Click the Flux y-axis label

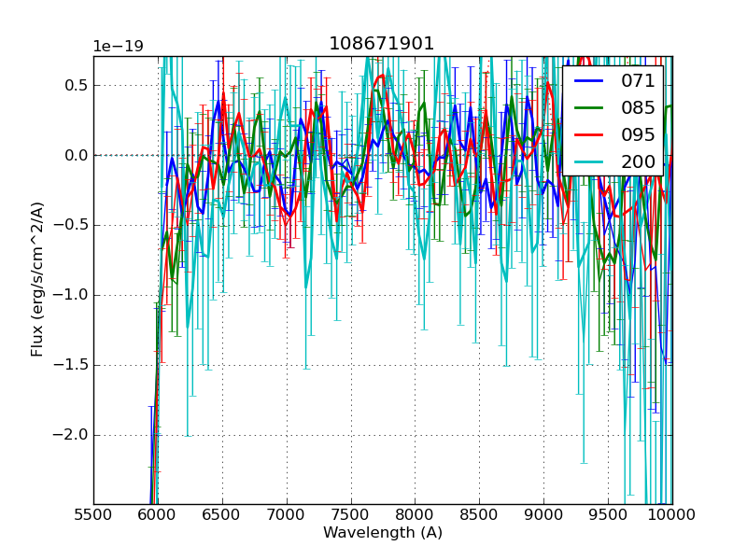tap(37, 280)
